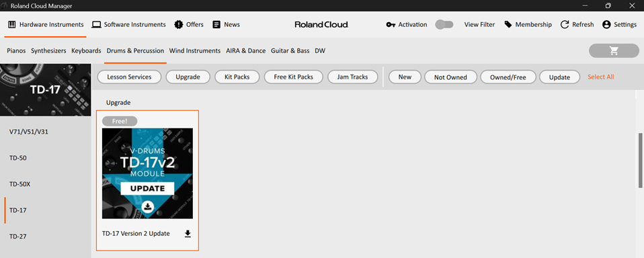Open the shopping cart
Screen dimensions: 644x258
pyautogui.click(x=614, y=50)
